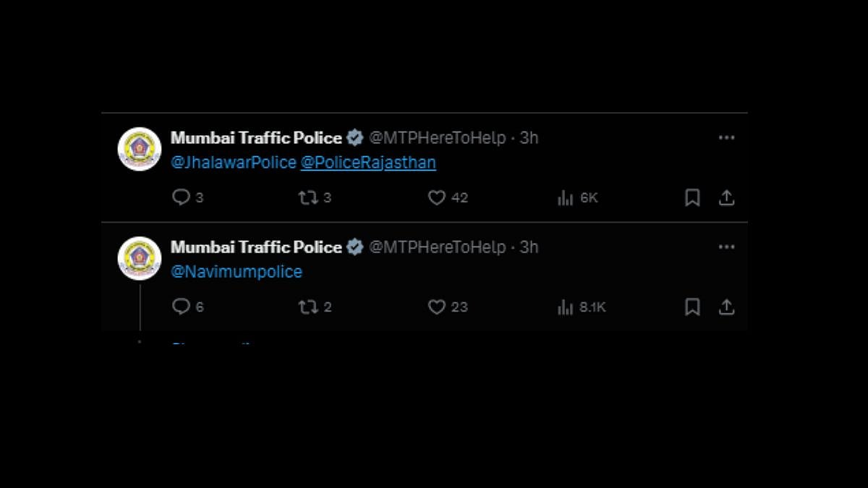This screenshot has height=488, width=868.
Task: Reply to the @Navimumpolice tweet
Action: point(181,307)
